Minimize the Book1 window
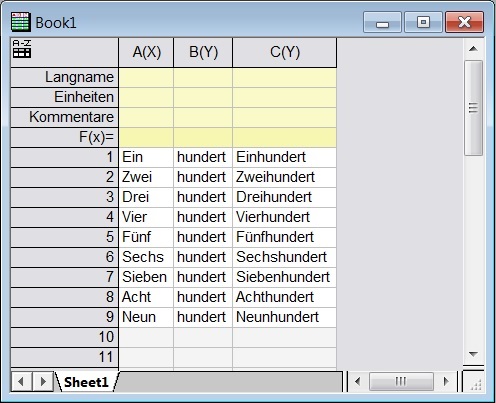Image resolution: width=496 pixels, height=403 pixels. (x=382, y=22)
